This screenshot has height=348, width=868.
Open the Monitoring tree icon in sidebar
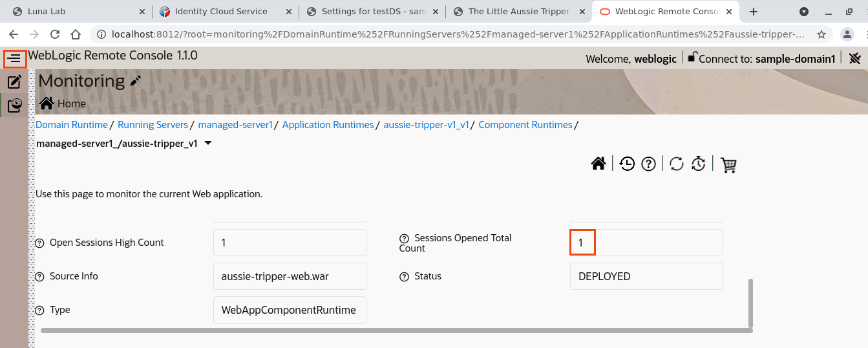click(14, 105)
